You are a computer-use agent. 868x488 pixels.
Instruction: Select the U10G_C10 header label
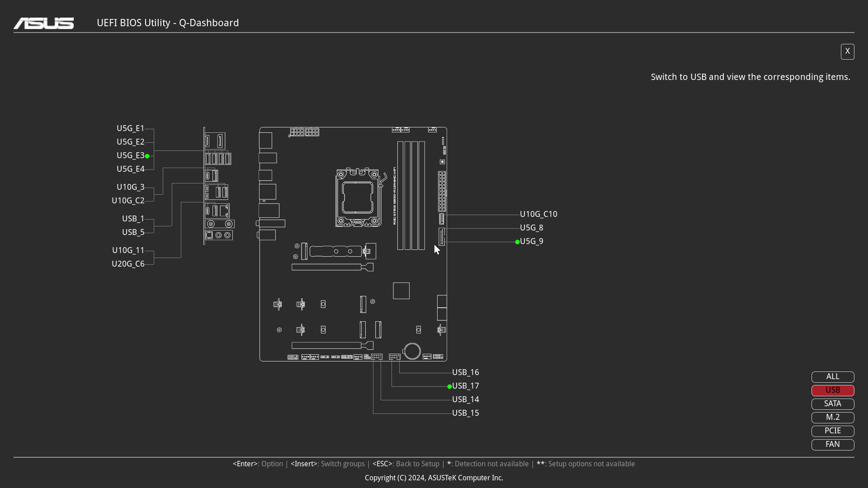click(x=538, y=214)
